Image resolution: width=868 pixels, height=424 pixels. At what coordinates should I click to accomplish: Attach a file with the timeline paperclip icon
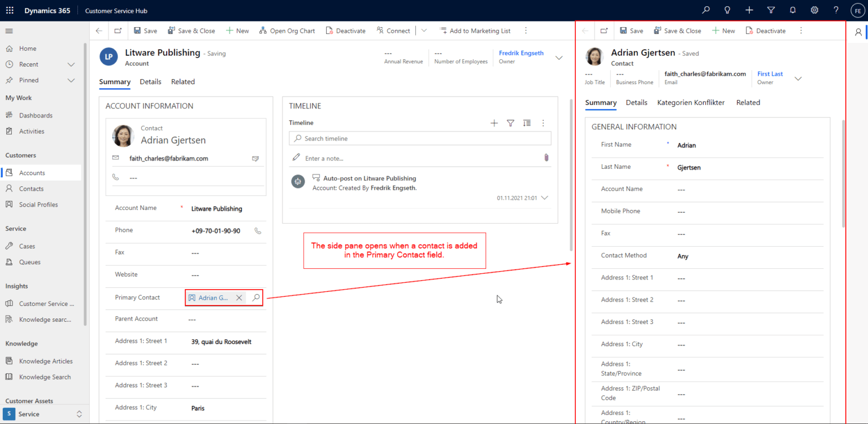[x=546, y=158]
